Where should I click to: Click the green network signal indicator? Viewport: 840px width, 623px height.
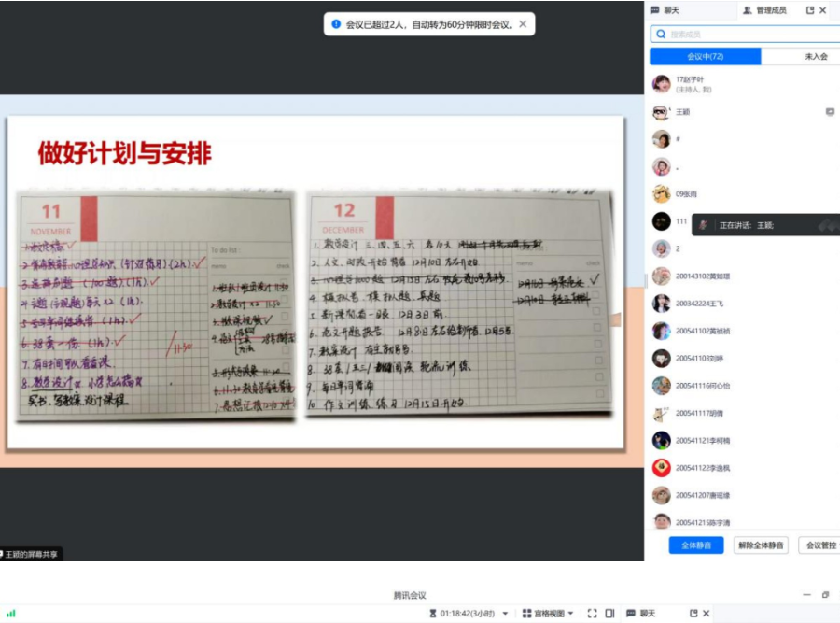coord(11,614)
